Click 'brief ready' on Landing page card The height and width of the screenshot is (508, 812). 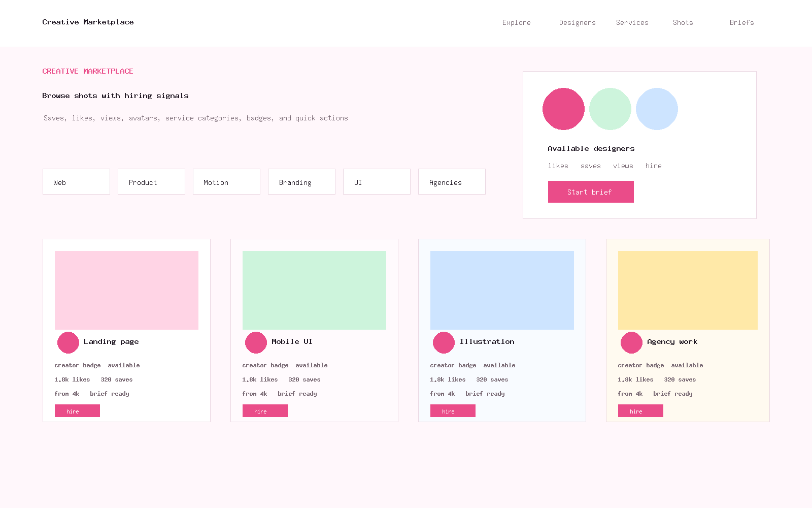[x=110, y=394]
